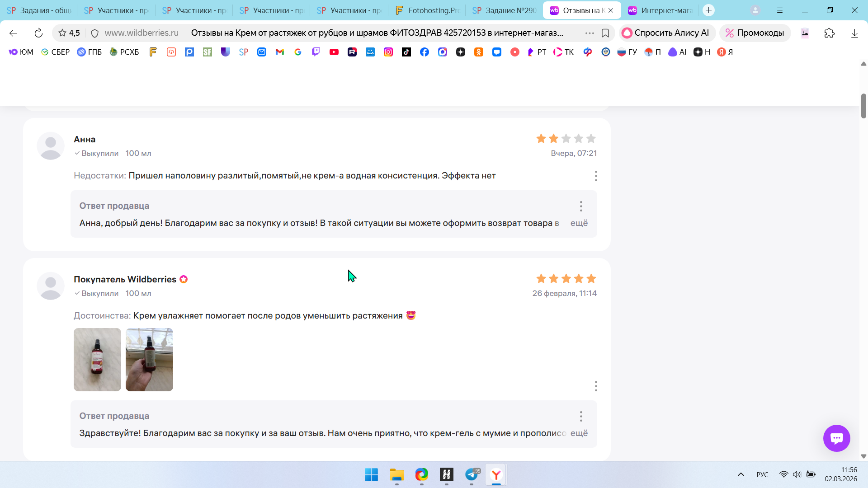
Task: Open the YouTube bookmark icon
Action: point(334,52)
